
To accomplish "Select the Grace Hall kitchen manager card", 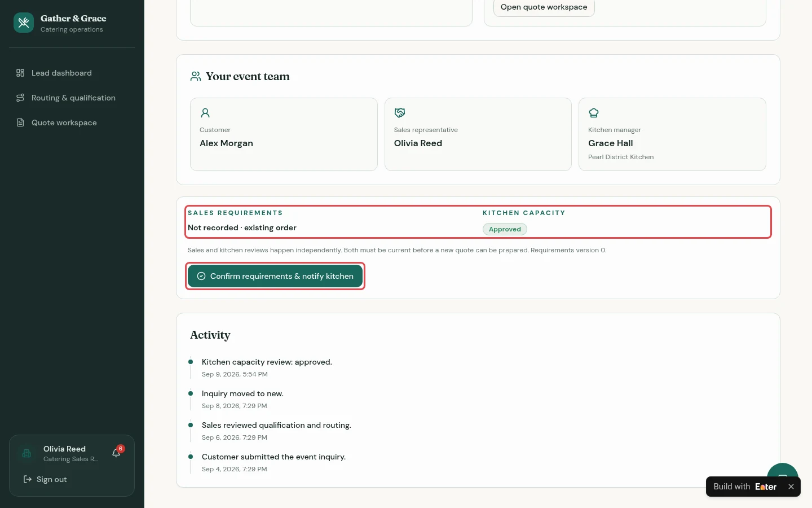I will pos(672,134).
